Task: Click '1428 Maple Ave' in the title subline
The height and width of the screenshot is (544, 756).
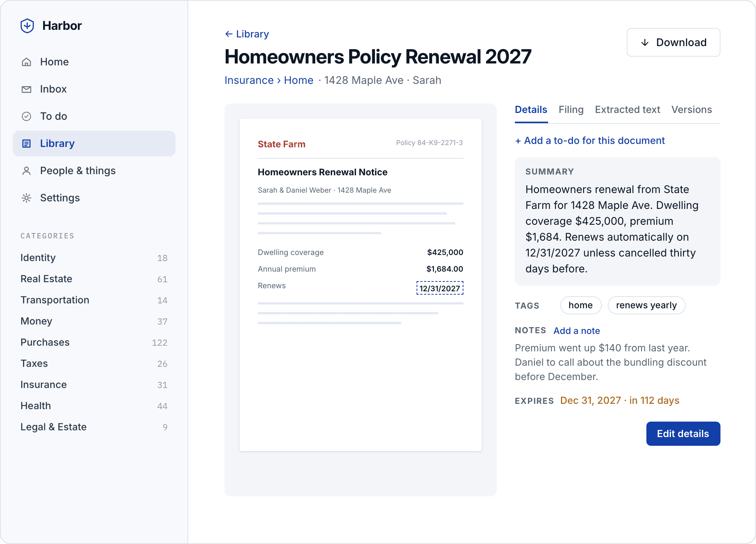Action: tap(364, 80)
